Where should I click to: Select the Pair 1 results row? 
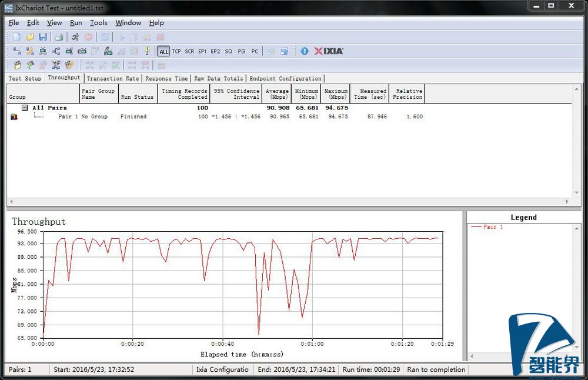tap(82, 116)
